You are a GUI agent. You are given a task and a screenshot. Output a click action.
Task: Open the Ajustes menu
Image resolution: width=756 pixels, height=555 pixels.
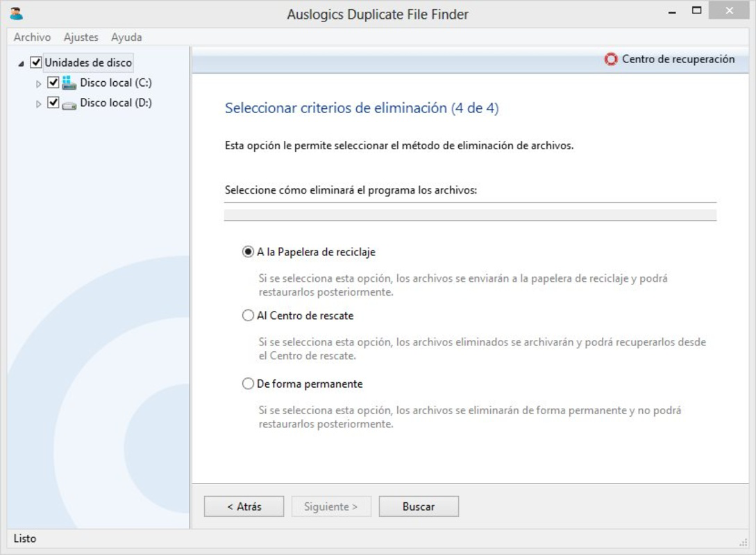point(81,37)
